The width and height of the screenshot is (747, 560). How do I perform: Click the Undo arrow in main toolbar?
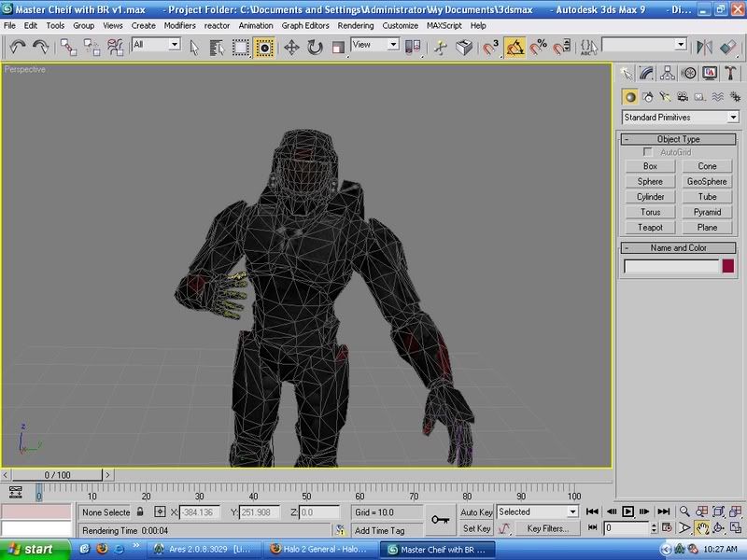coord(18,47)
